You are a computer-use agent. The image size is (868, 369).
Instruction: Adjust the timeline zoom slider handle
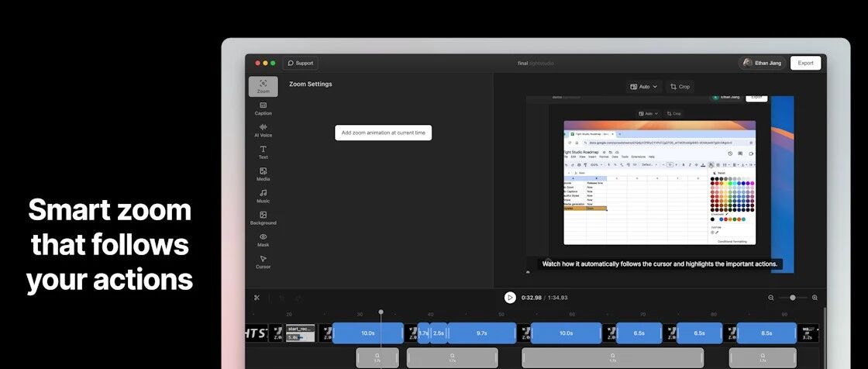click(x=793, y=298)
